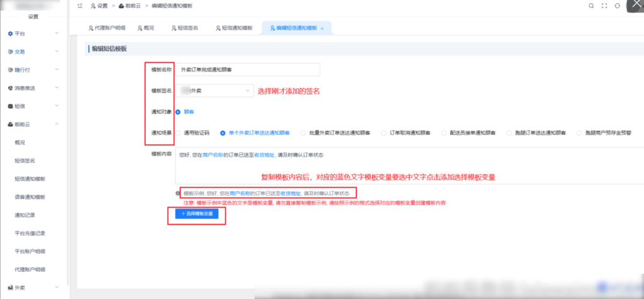Expand the 交易 sidebar section
This screenshot has height=299, width=644.
click(57, 52)
